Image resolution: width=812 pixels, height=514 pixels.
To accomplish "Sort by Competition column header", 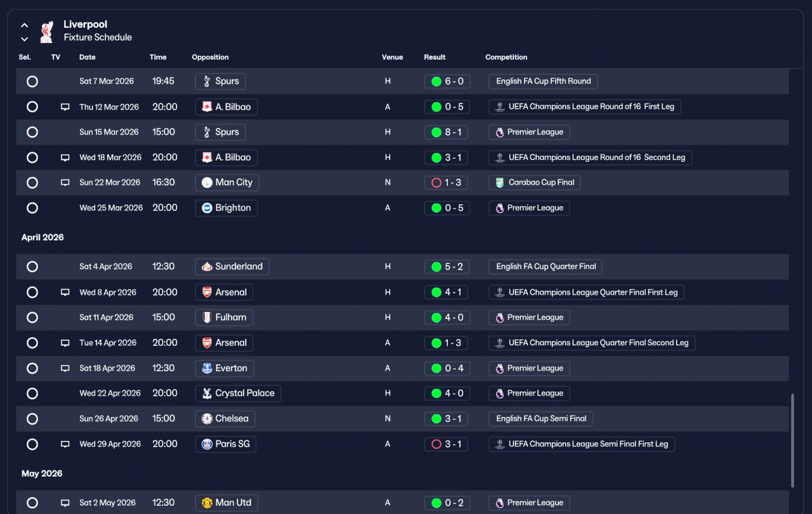I will pos(506,57).
